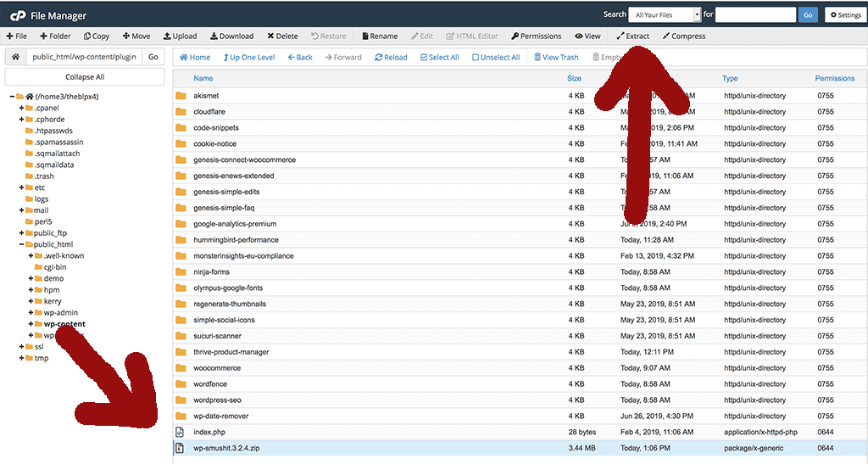Select the wp-smushit.3.2.4.zip file
The image size is (868, 464).
(x=227, y=448)
